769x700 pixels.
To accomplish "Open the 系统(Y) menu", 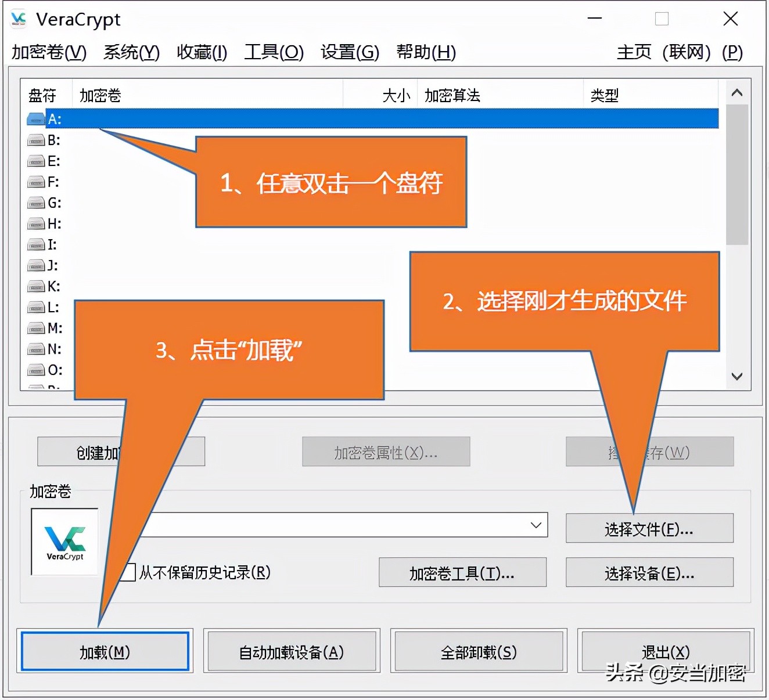I will (130, 52).
